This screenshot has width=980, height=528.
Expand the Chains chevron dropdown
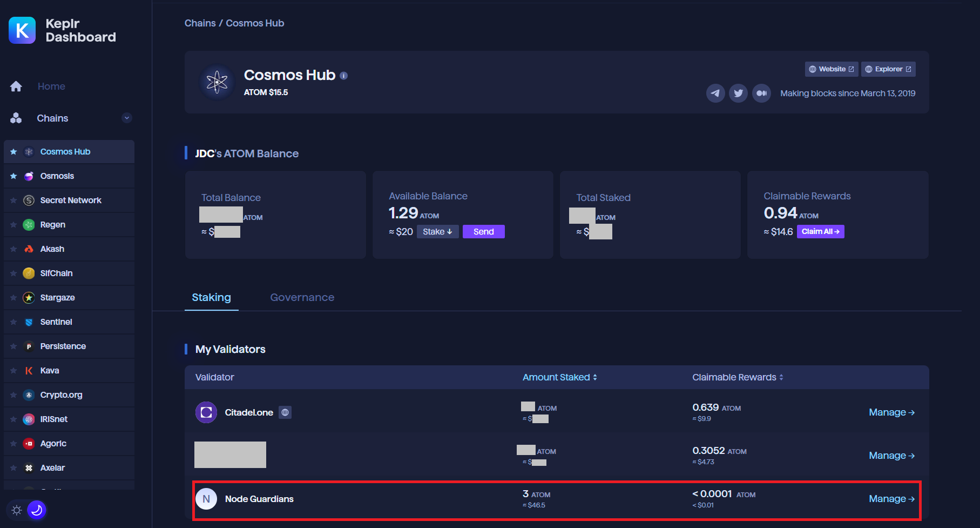[127, 118]
